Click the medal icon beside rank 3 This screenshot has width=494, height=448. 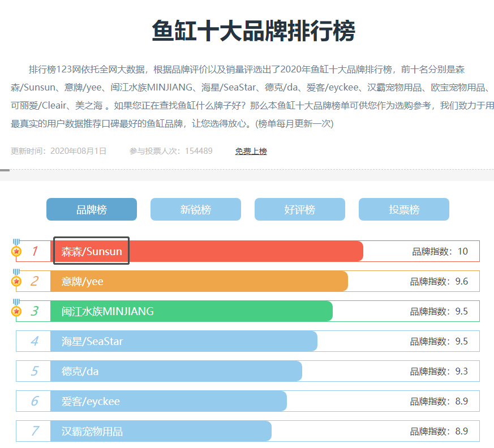(x=16, y=311)
